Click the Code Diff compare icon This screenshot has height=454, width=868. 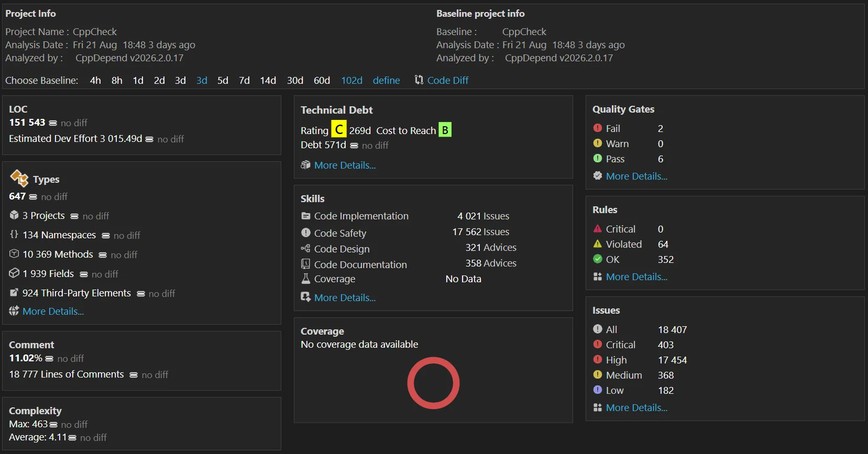click(419, 80)
